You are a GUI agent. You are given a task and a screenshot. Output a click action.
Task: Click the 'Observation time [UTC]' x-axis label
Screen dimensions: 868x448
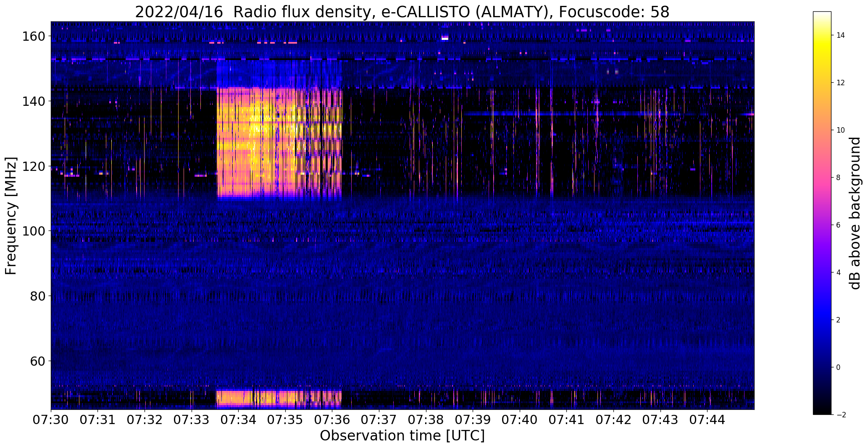[x=402, y=436]
